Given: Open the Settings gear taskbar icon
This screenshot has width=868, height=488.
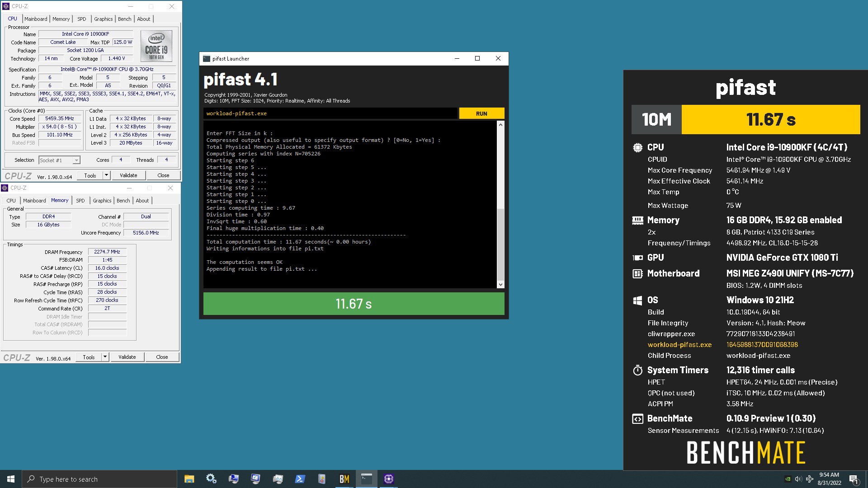Looking at the screenshot, I should (x=211, y=479).
